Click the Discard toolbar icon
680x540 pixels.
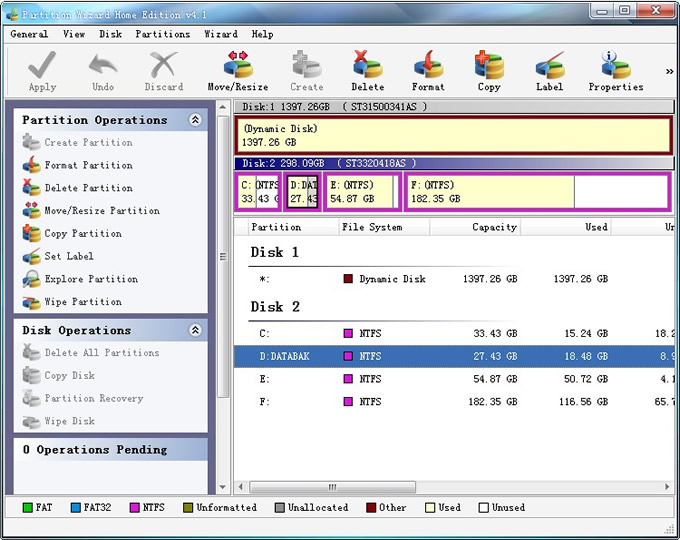[x=163, y=65]
